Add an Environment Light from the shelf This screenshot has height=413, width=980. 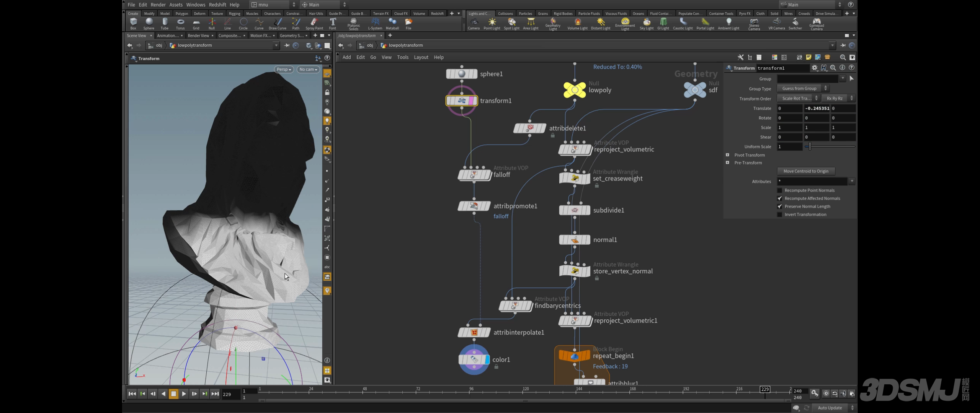tap(625, 24)
